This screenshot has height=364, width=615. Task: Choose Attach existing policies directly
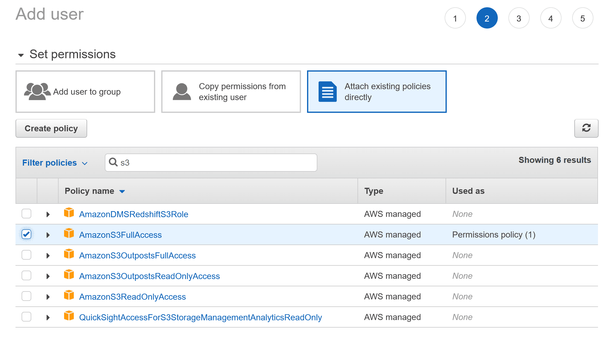(x=377, y=92)
